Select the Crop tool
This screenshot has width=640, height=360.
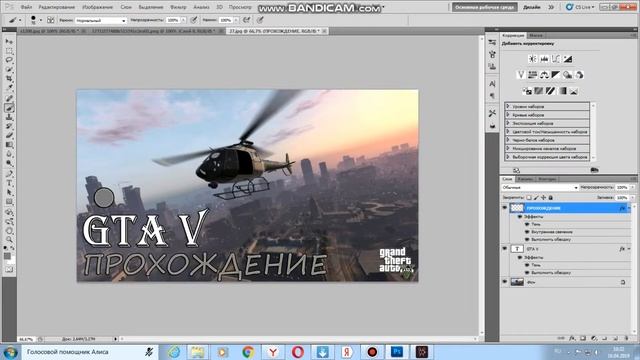(x=9, y=78)
